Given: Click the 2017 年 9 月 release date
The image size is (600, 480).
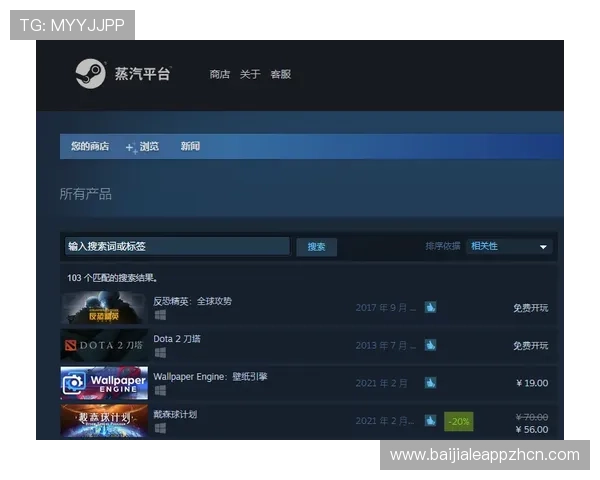Looking at the screenshot, I should pyautogui.click(x=385, y=308).
